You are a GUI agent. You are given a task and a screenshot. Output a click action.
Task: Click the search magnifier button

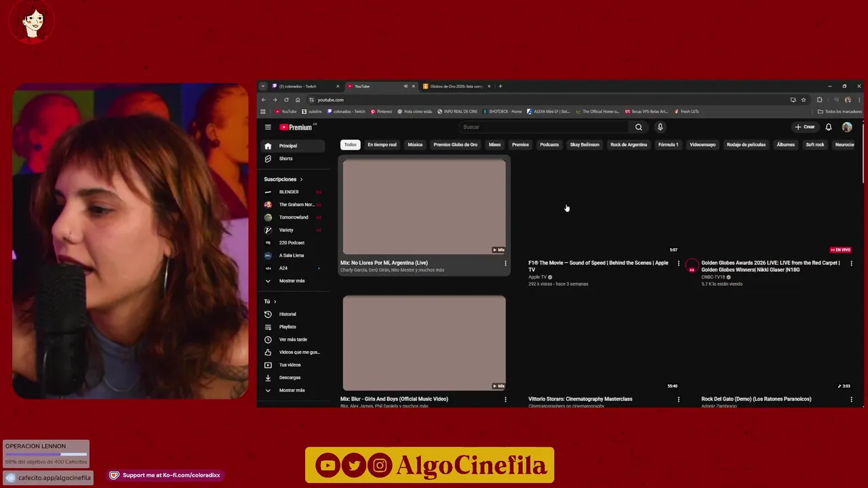pos(638,127)
